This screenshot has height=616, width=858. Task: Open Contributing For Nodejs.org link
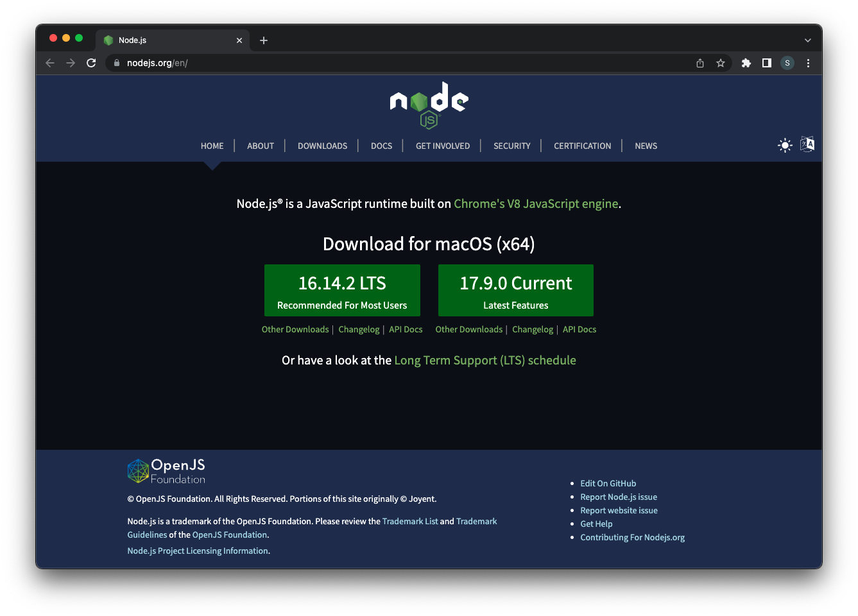click(x=632, y=537)
